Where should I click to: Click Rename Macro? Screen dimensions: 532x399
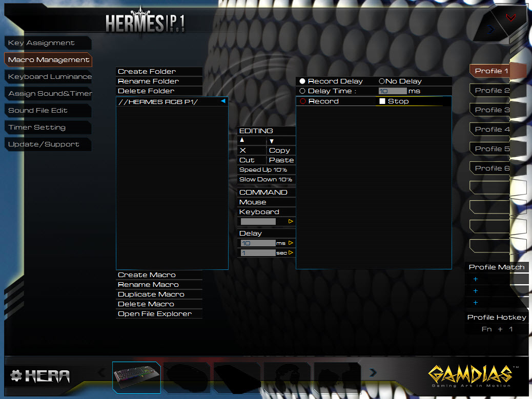coord(159,285)
